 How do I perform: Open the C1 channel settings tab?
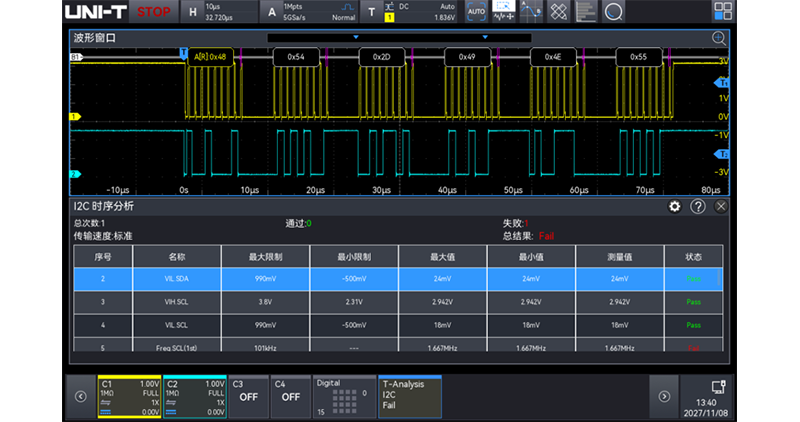pyautogui.click(x=130, y=397)
